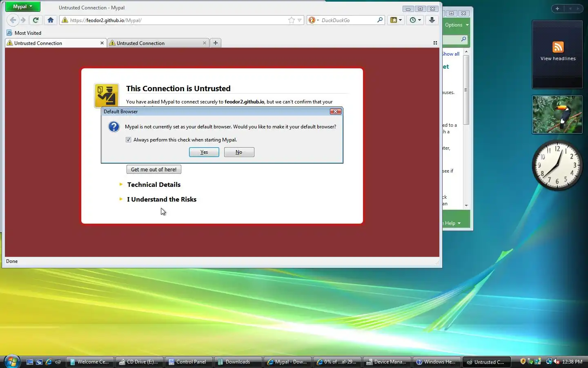The width and height of the screenshot is (588, 368).
Task: Open the Most Visited bookmarks folder
Action: [x=24, y=33]
